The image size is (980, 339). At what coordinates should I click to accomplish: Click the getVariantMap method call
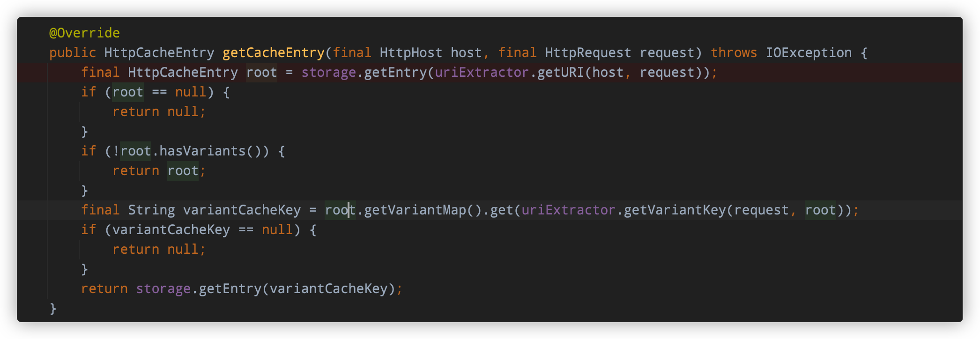pos(415,210)
